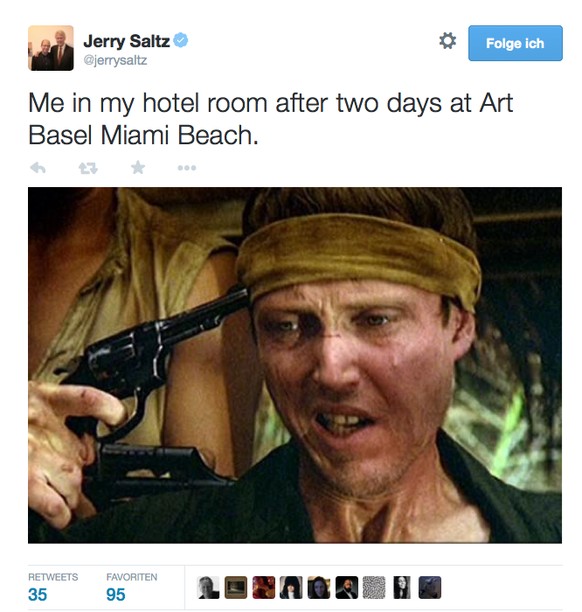Open second framed-picture avatar in row
Screen dimensions: 582x612
click(236, 587)
